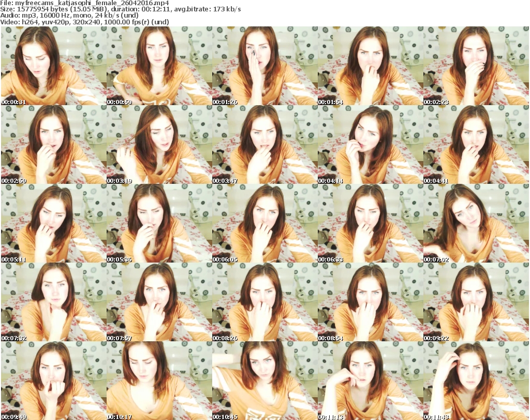Select the thumbnail stamped 00:02:50
Image resolution: width=530 pixels, height=420 pixels.
click(53, 144)
